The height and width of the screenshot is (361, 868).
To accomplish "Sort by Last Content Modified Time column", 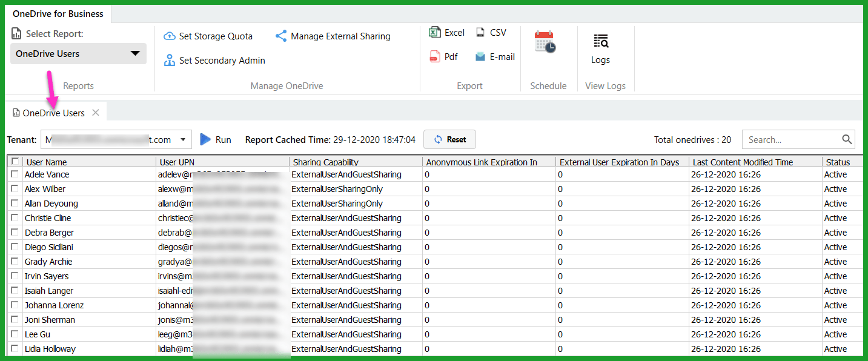I will (x=755, y=162).
